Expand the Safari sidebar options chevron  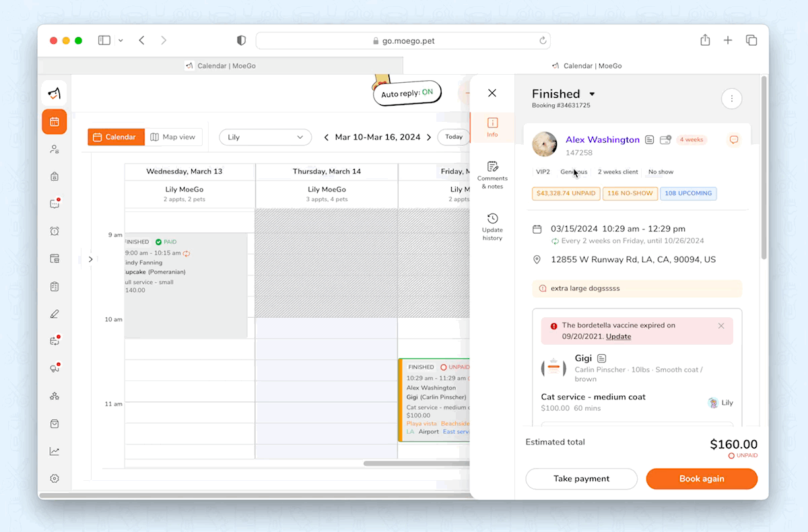pyautogui.click(x=121, y=40)
